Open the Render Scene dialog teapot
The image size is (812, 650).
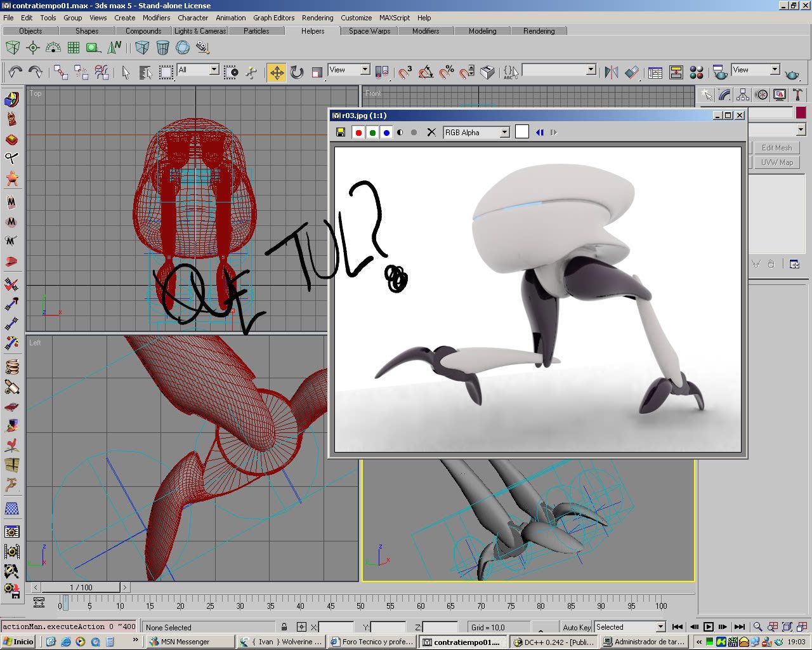click(x=720, y=72)
